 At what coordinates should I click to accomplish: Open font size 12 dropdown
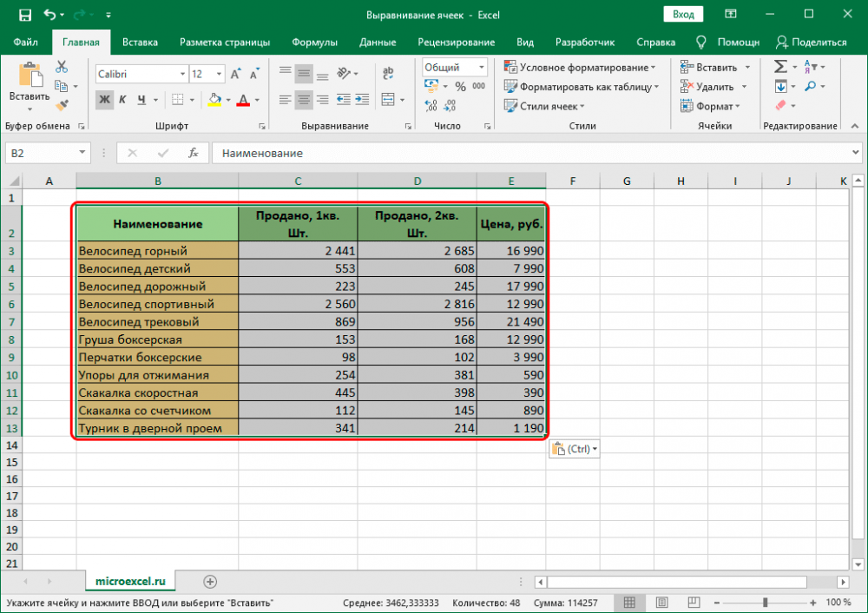tap(219, 74)
